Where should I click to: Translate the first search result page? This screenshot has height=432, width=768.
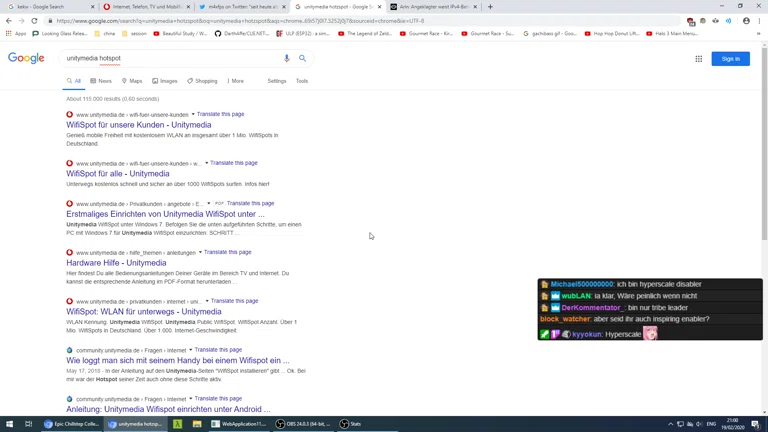[x=220, y=114]
